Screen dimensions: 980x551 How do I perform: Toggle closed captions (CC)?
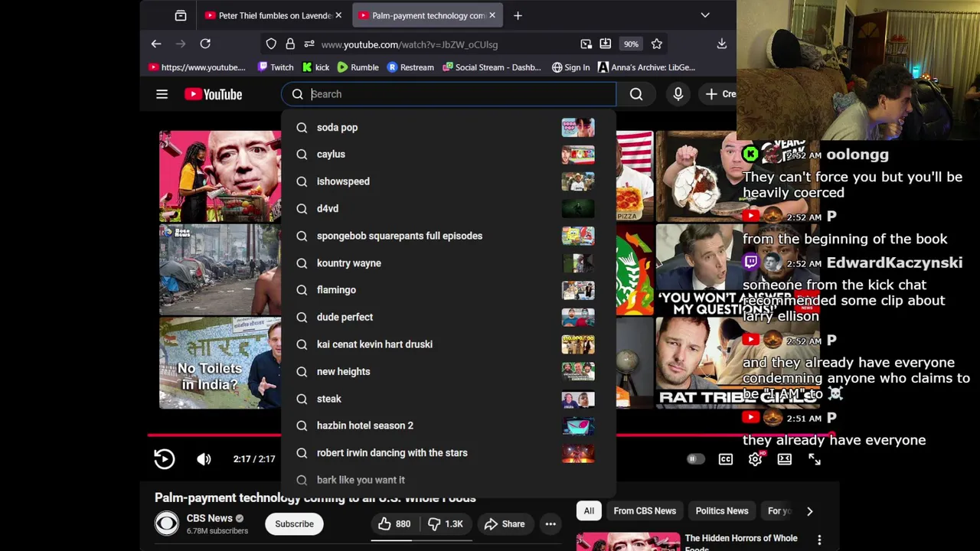pyautogui.click(x=726, y=459)
